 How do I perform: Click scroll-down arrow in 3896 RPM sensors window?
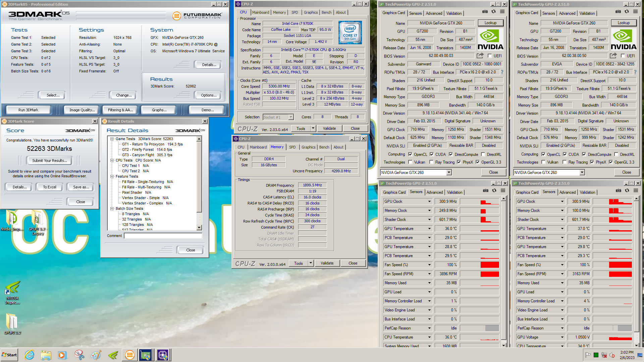coord(503,345)
